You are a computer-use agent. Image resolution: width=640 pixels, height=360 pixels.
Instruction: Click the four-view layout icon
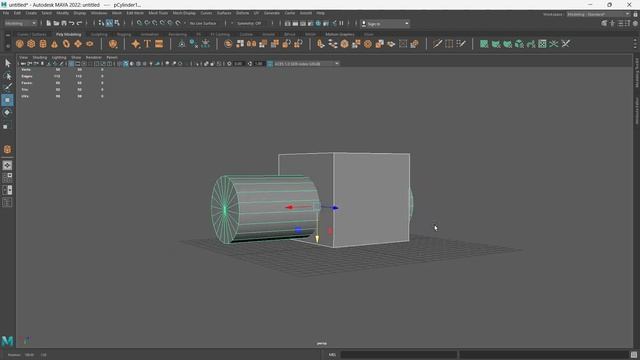tap(7, 178)
